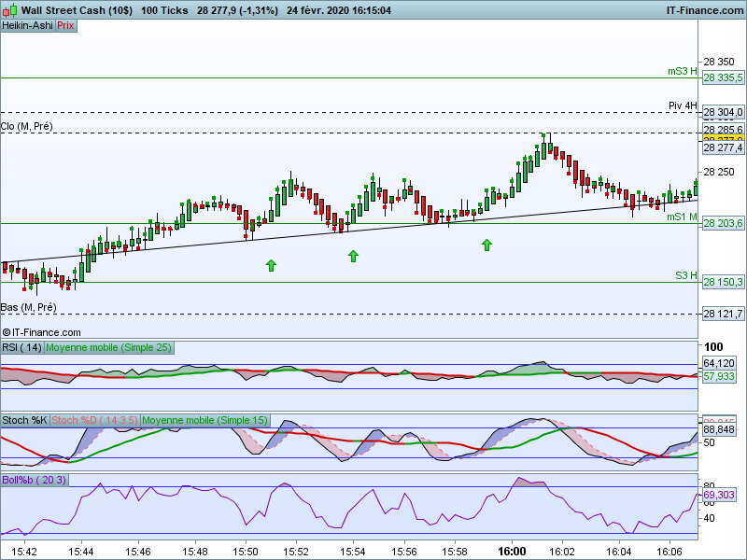This screenshot has width=747, height=560.
Task: Click the date 24 févr. 2020 16:15:04
Action: point(339,10)
